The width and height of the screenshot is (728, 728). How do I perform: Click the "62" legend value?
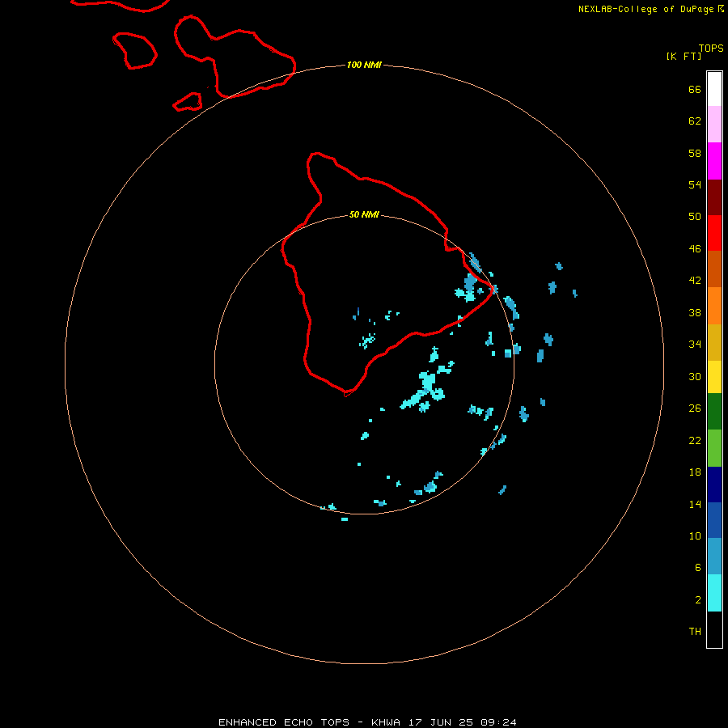click(695, 121)
